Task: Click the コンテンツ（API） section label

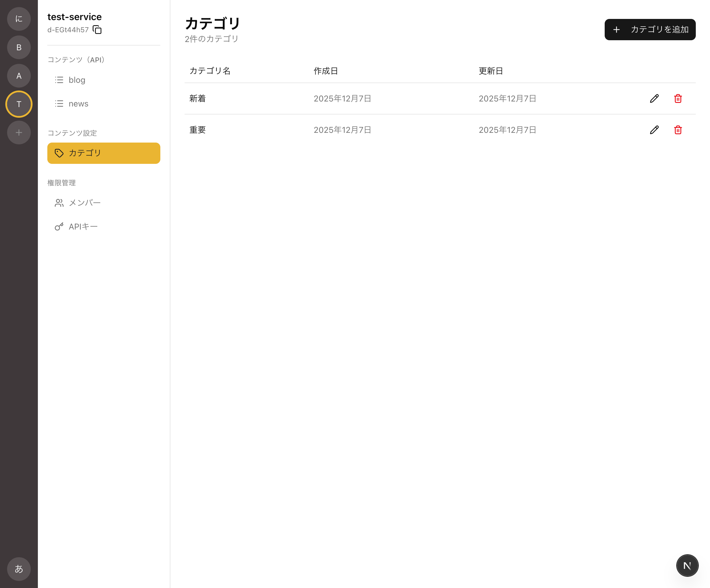Action: 78,60
